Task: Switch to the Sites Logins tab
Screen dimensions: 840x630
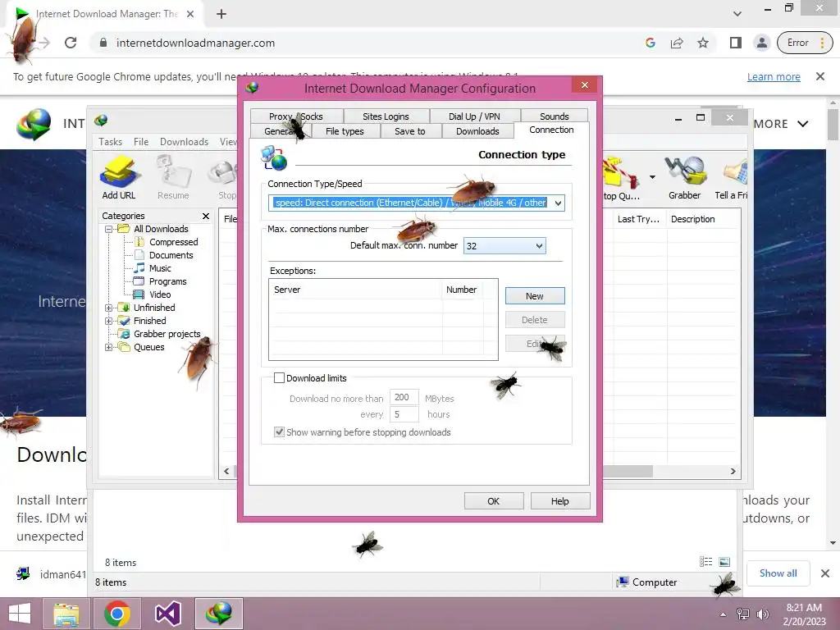Action: [x=386, y=116]
